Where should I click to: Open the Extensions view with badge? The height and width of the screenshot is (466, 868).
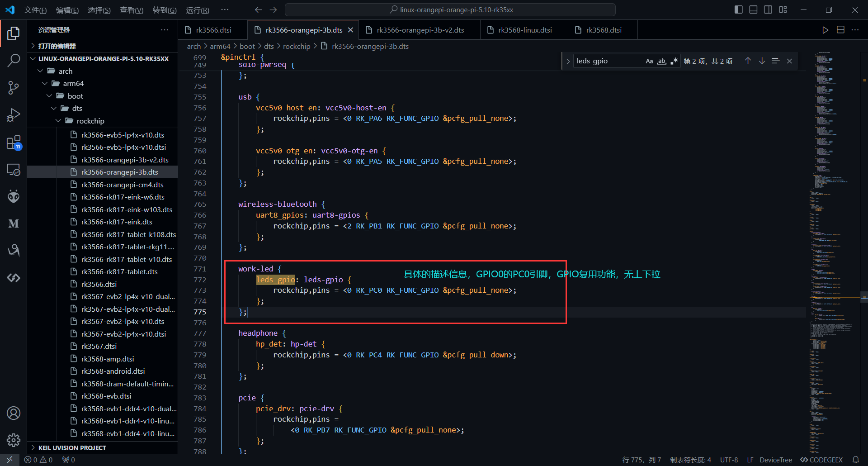(x=14, y=143)
